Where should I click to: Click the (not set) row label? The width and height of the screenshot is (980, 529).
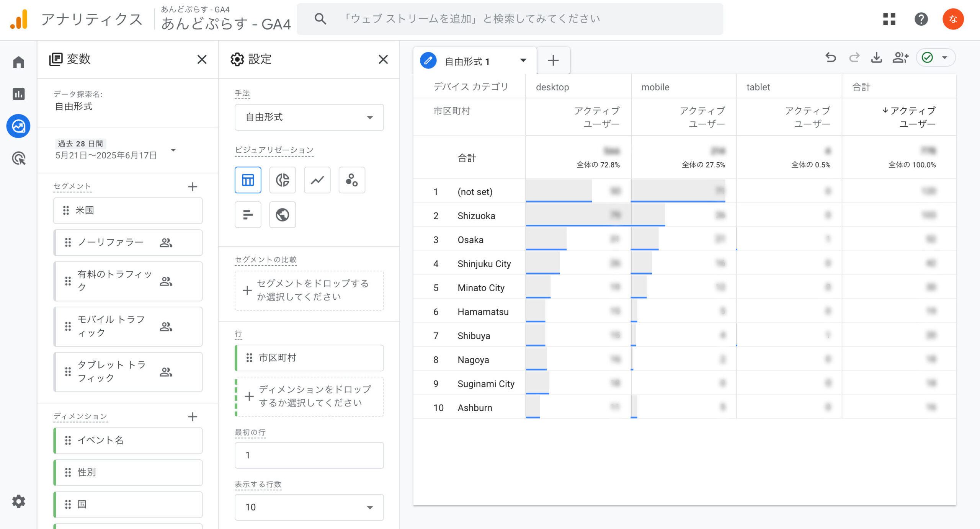point(475,192)
